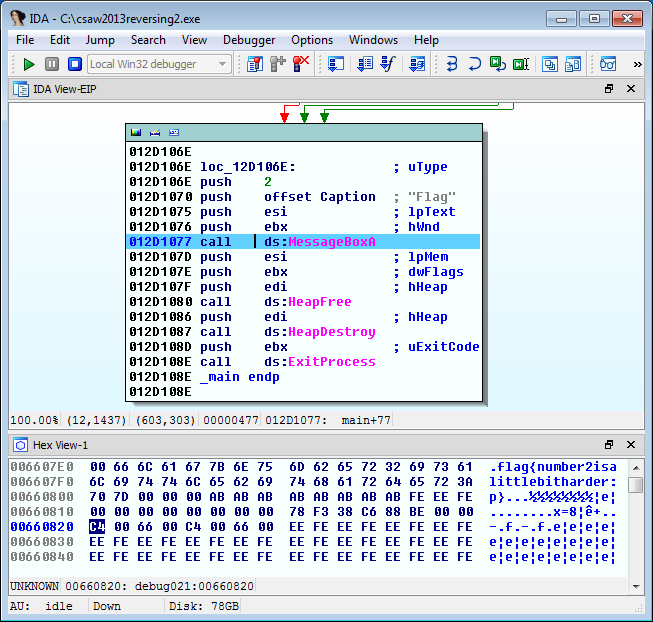The height and width of the screenshot is (622, 653).
Task: Click the 'debug021:00660820' status text
Action: 194,586
